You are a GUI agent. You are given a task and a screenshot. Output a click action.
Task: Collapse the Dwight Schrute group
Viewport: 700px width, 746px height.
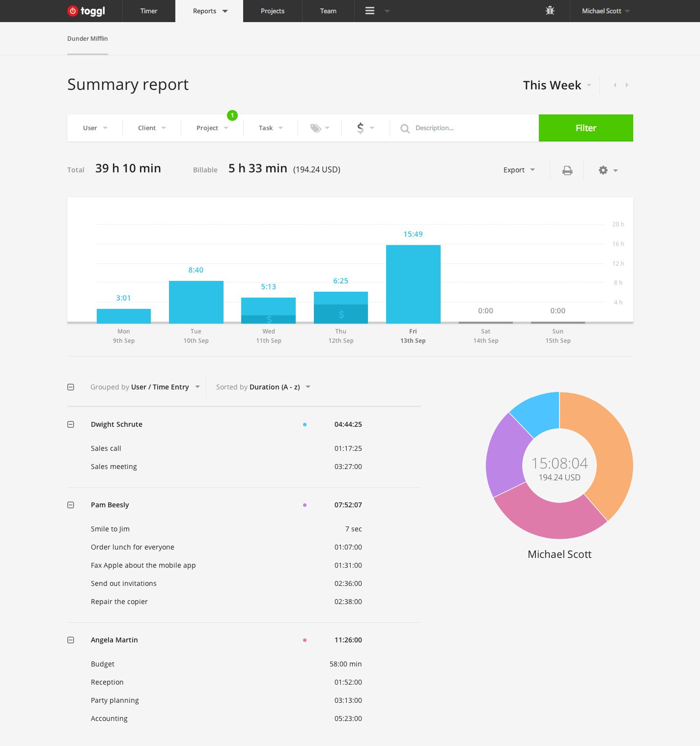click(x=71, y=424)
